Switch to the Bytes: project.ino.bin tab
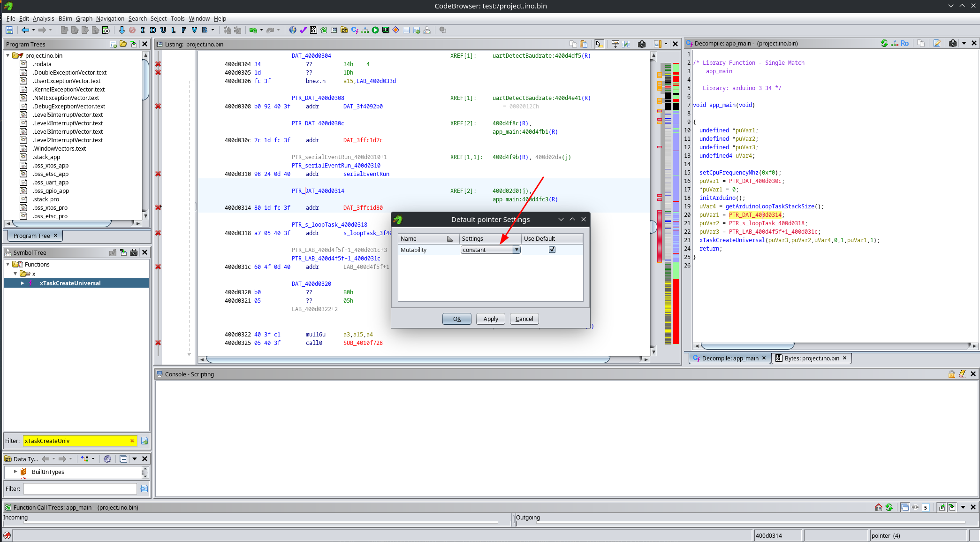Image resolution: width=980 pixels, height=542 pixels. pos(811,358)
